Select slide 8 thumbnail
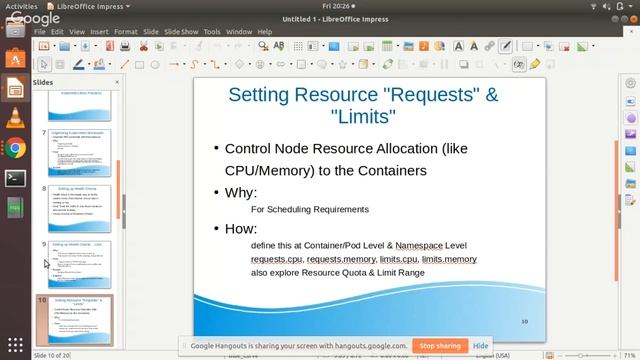The width and height of the screenshot is (640, 360). [79, 209]
